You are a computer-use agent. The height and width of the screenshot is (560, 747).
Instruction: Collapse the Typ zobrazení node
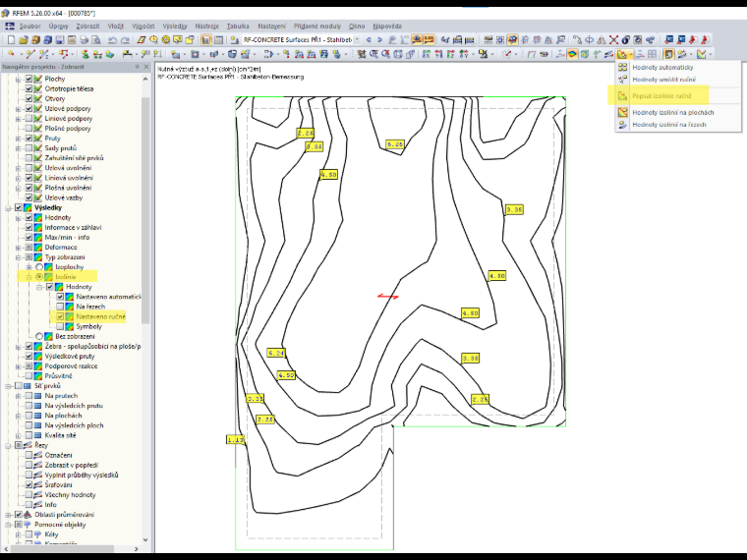coord(19,257)
